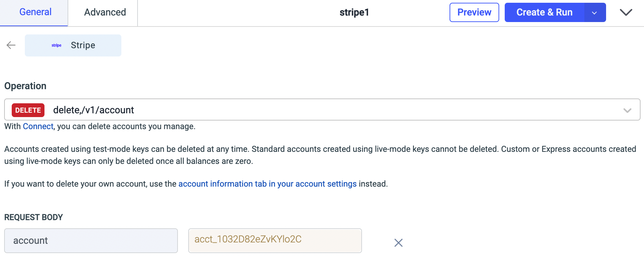The height and width of the screenshot is (261, 644).
Task: Click the account key field
Action: tap(91, 240)
